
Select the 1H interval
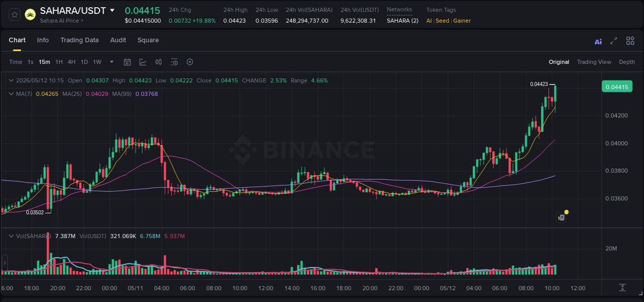point(59,62)
